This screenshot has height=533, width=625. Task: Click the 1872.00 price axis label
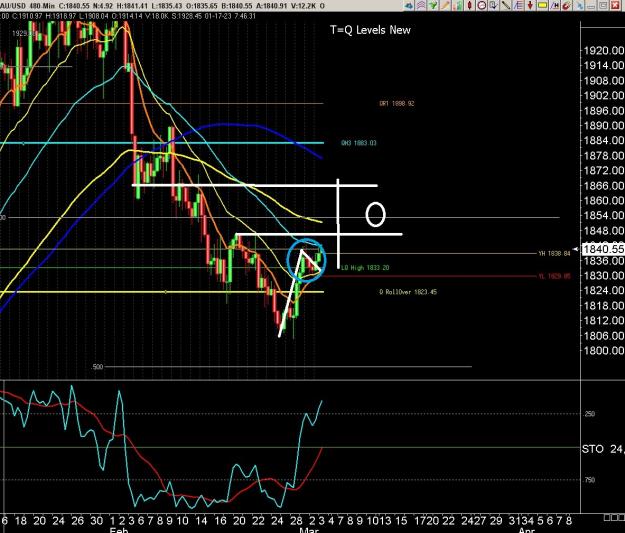[603, 170]
